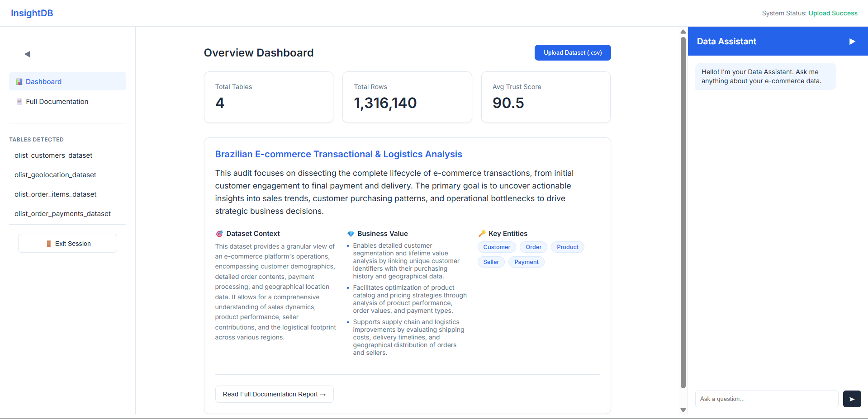
Task: Collapse the sidebar using the left arrow
Action: (x=27, y=54)
